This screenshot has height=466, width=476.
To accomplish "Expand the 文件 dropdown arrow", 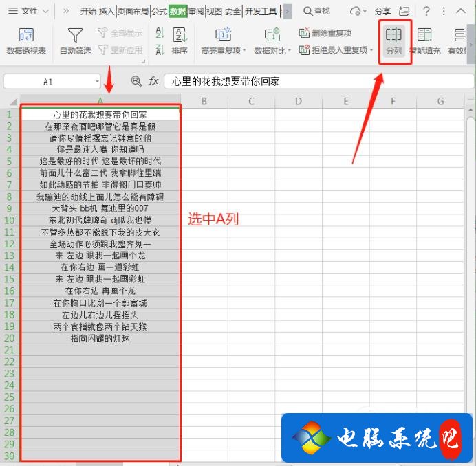I will (45, 12).
